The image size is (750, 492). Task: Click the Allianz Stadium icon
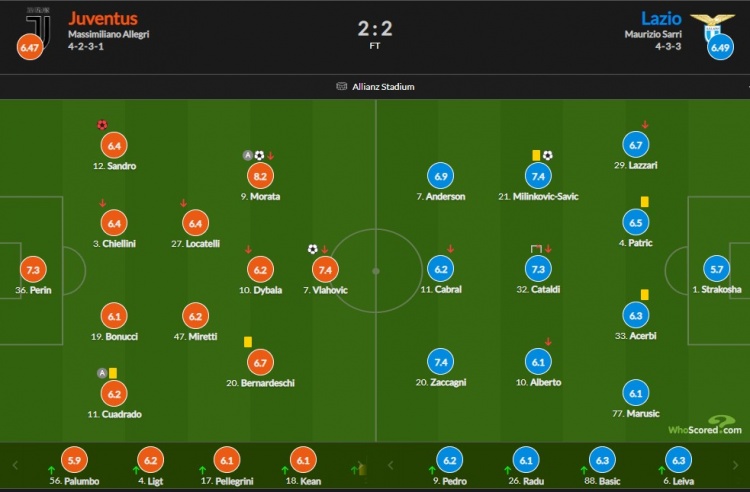tap(342, 87)
